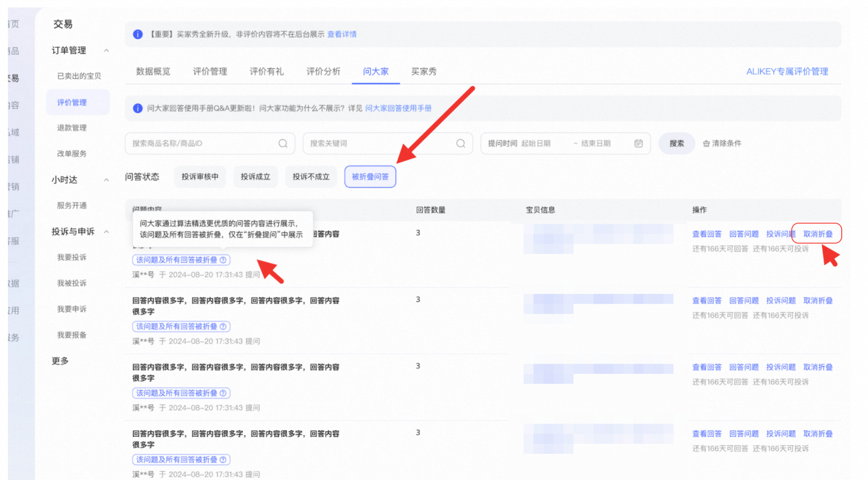Click search icon in keyword field
Screen dimensions: 868x480
coord(461,143)
